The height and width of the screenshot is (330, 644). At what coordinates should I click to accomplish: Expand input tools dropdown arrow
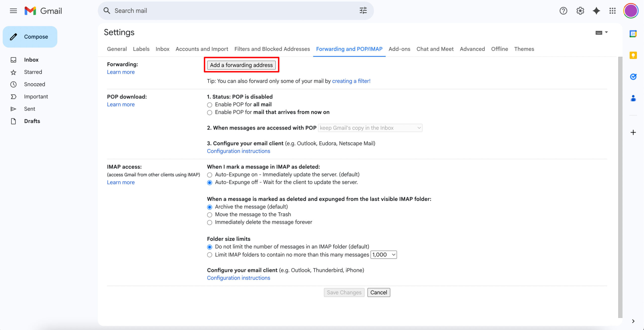click(x=607, y=32)
